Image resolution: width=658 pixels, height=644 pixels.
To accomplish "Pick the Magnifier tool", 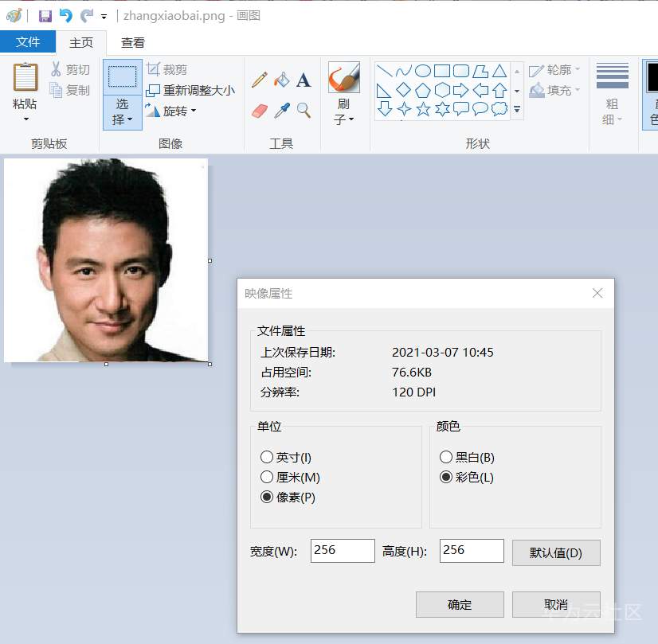I will [x=303, y=109].
